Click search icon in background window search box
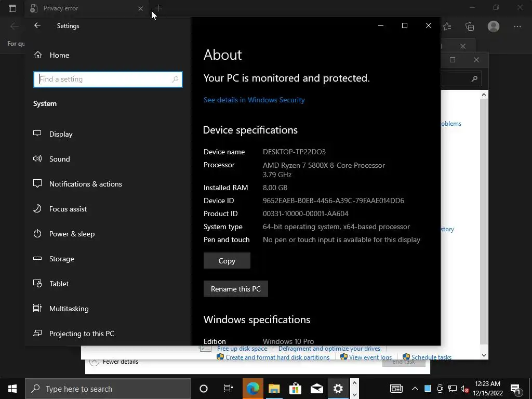The height and width of the screenshot is (399, 532). 474,79
